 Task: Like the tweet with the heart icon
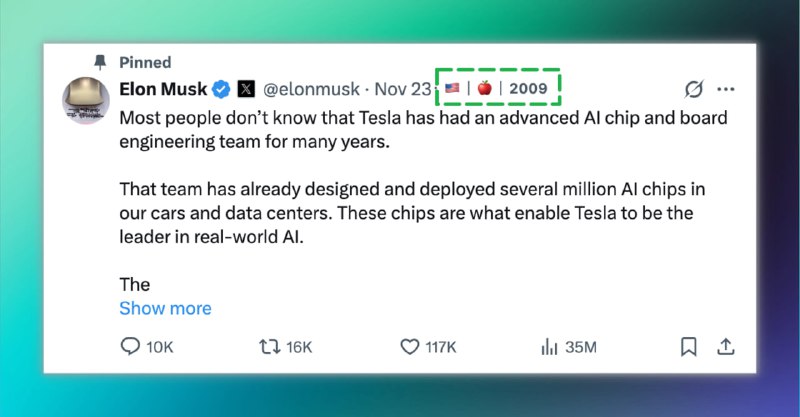(409, 347)
